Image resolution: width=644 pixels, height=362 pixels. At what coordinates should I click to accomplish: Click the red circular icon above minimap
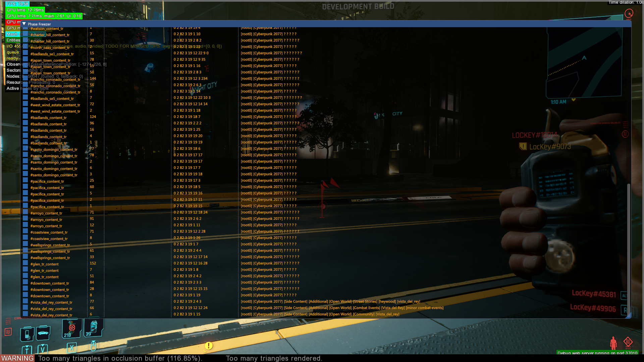(x=629, y=13)
